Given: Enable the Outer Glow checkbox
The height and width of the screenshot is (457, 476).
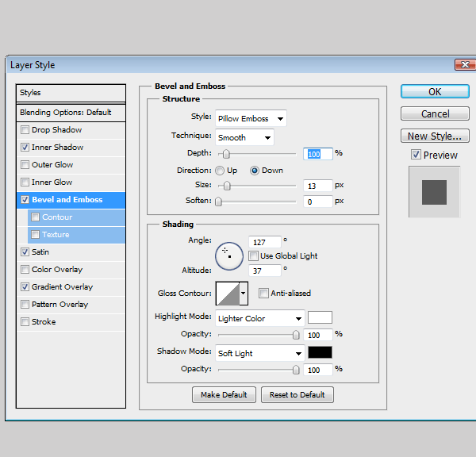Looking at the screenshot, I should [x=25, y=165].
